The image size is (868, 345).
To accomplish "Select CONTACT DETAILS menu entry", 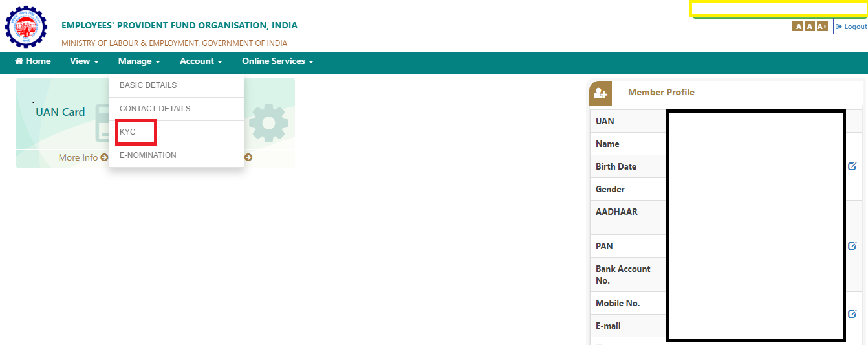I will (177, 109).
